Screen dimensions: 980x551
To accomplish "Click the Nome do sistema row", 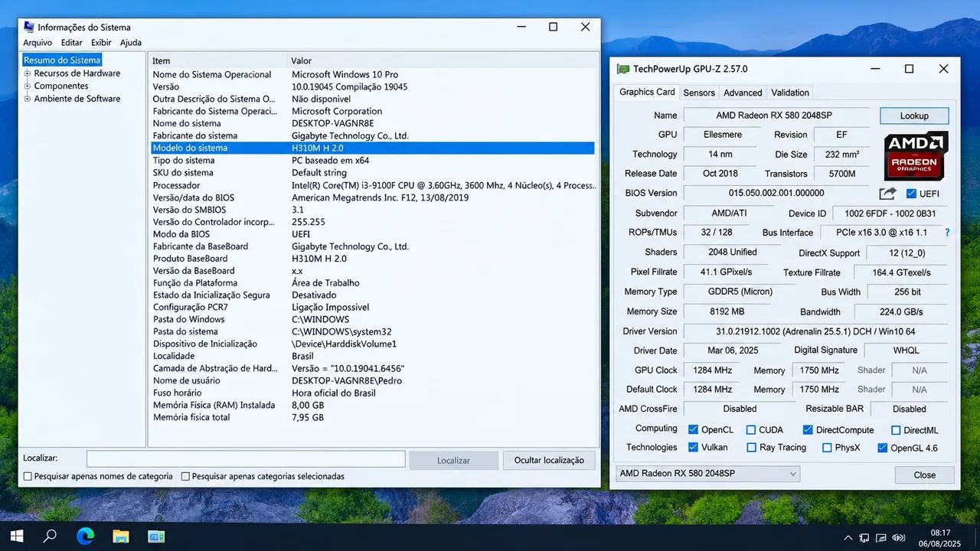I will [x=372, y=123].
